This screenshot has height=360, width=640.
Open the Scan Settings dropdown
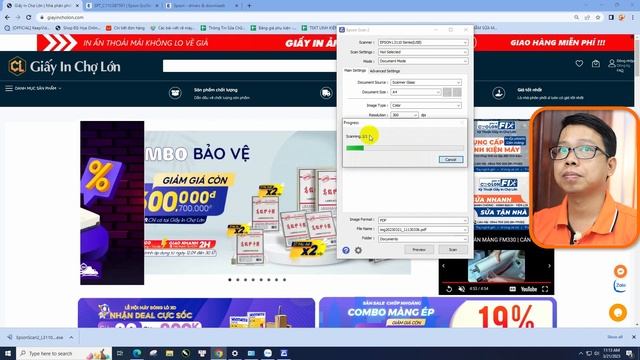(x=423, y=52)
